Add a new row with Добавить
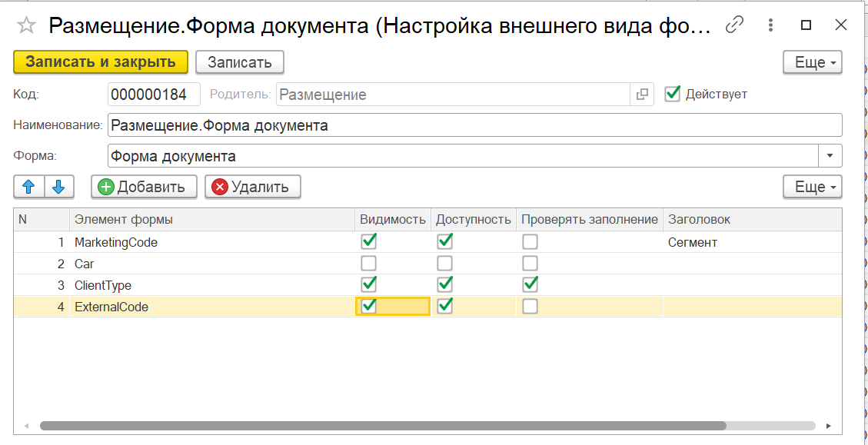Screen dimensions: 868x445 (x=144, y=187)
